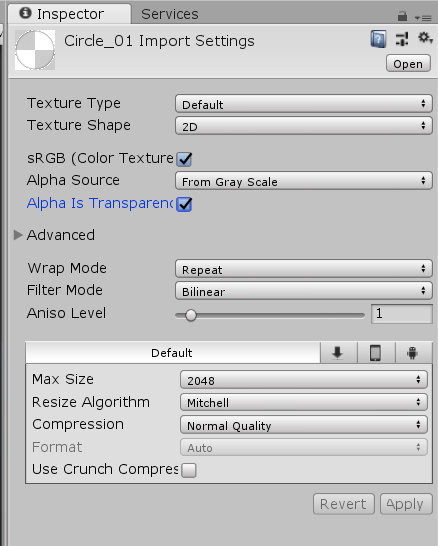Open the help reference book icon
This screenshot has height=546, width=438.
pos(378,39)
